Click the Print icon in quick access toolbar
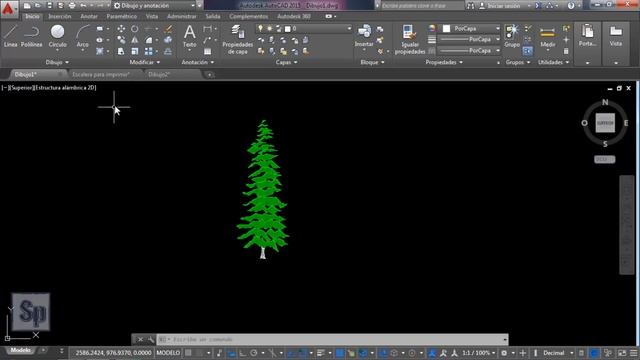This screenshot has height=360, width=640. click(x=72, y=6)
